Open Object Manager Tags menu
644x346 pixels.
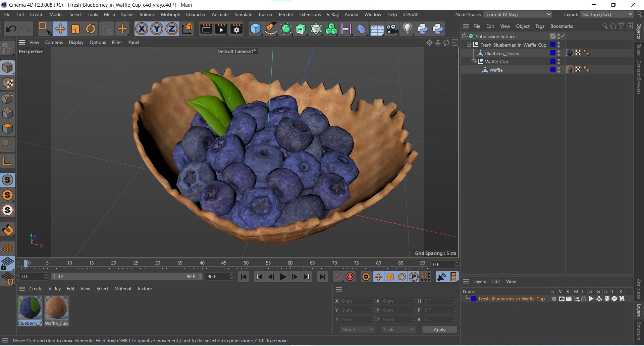click(x=540, y=26)
